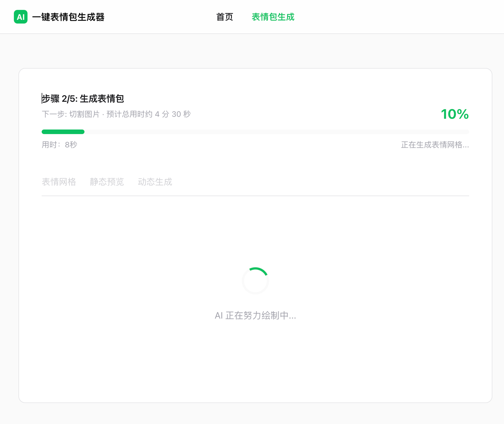504x424 pixels.
Task: Open the 动态生成 tab
Action: coord(155,182)
